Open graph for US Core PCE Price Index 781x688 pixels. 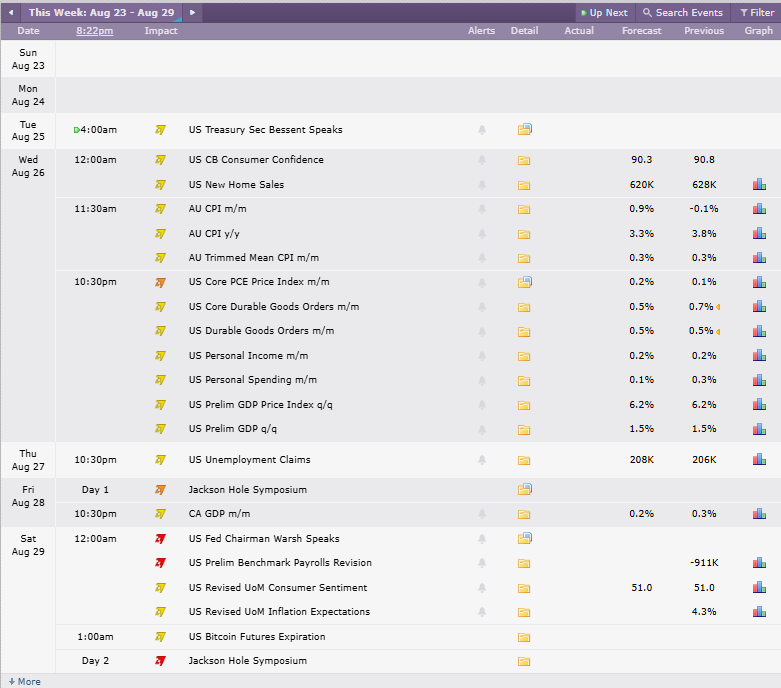[759, 282]
